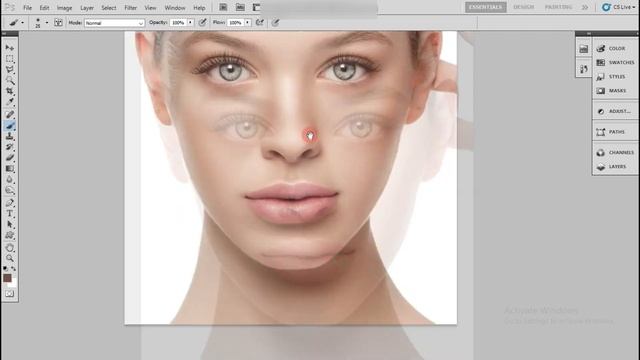The width and height of the screenshot is (640, 360).
Task: Select the Crop tool
Action: pos(10,91)
